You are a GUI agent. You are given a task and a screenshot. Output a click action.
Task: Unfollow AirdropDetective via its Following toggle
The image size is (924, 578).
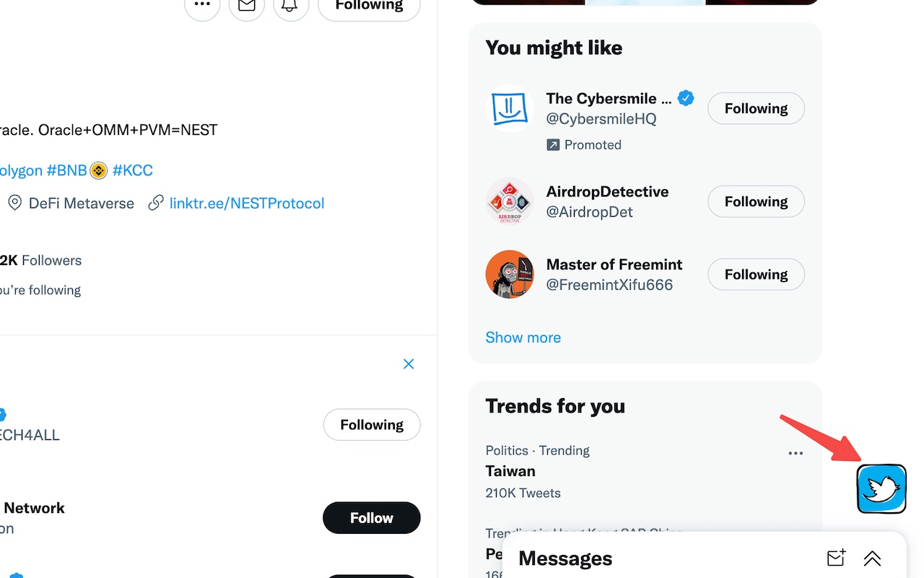click(756, 202)
